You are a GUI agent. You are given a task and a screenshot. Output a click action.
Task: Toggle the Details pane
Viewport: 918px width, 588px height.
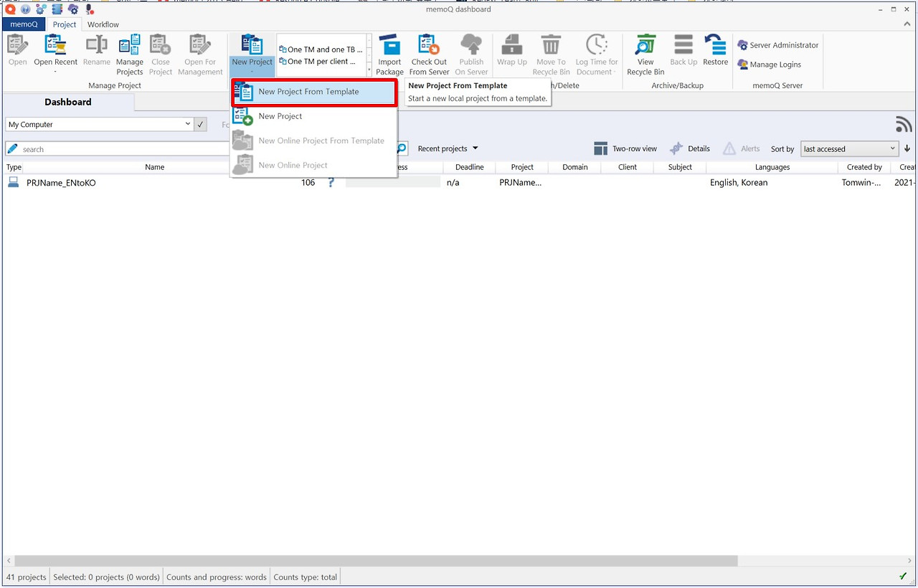[x=689, y=148]
